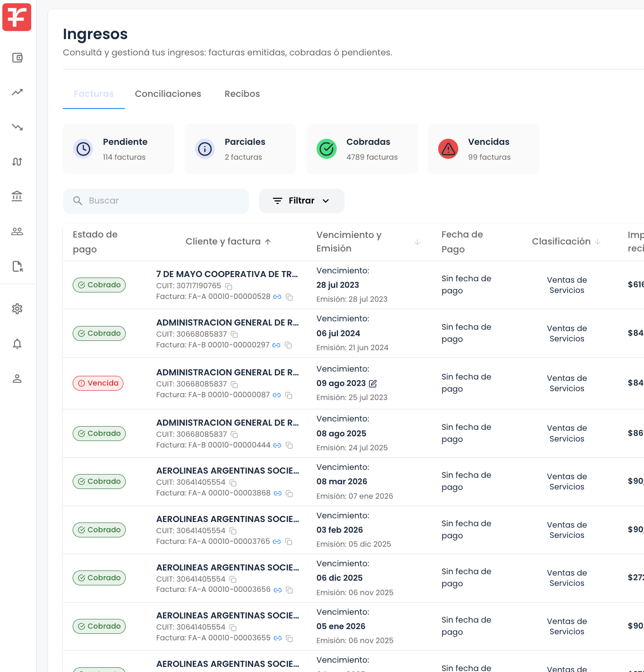The width and height of the screenshot is (644, 672).
Task: Open the user profile icon at bottom
Action: (17, 379)
